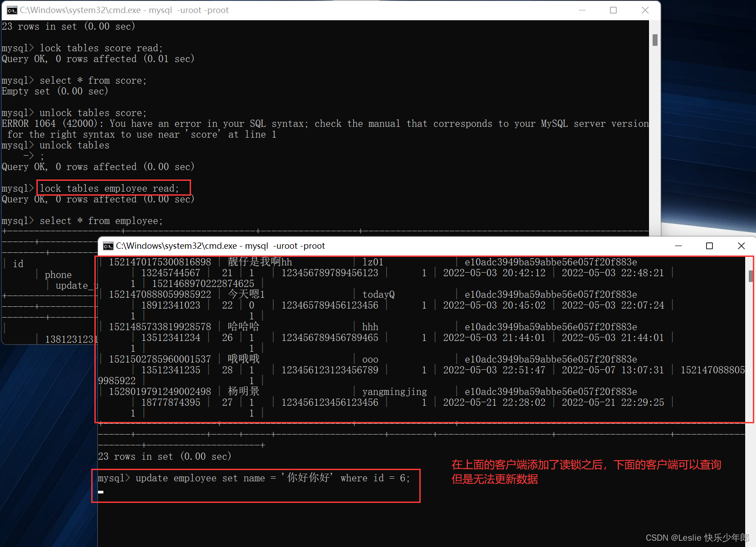The image size is (756, 547).
Task: Click the 'id' column header in the back window
Action: pyautogui.click(x=18, y=264)
